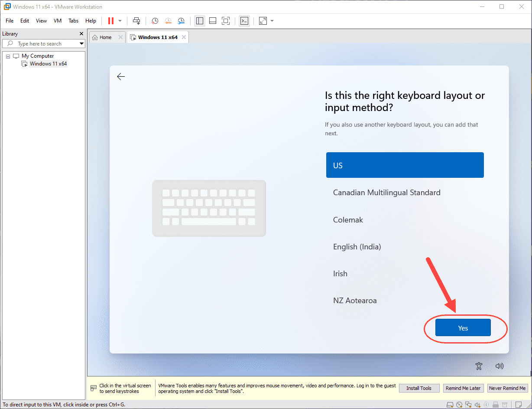Click the printer status icon

pos(505,405)
